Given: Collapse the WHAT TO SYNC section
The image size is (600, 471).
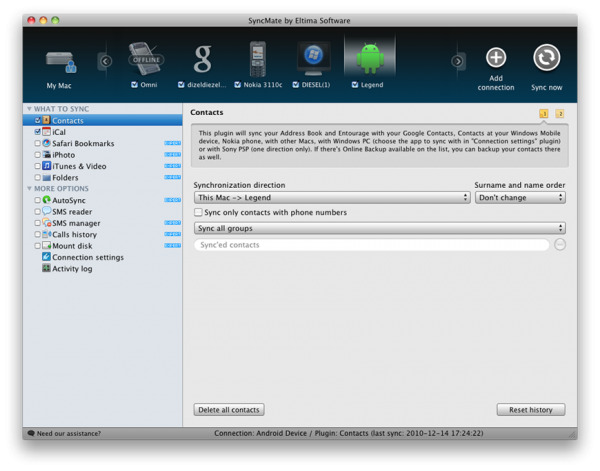Looking at the screenshot, I should tap(30, 109).
